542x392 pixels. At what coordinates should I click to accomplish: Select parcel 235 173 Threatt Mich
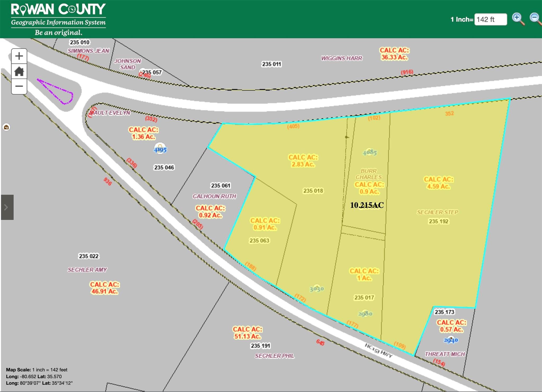(x=445, y=312)
